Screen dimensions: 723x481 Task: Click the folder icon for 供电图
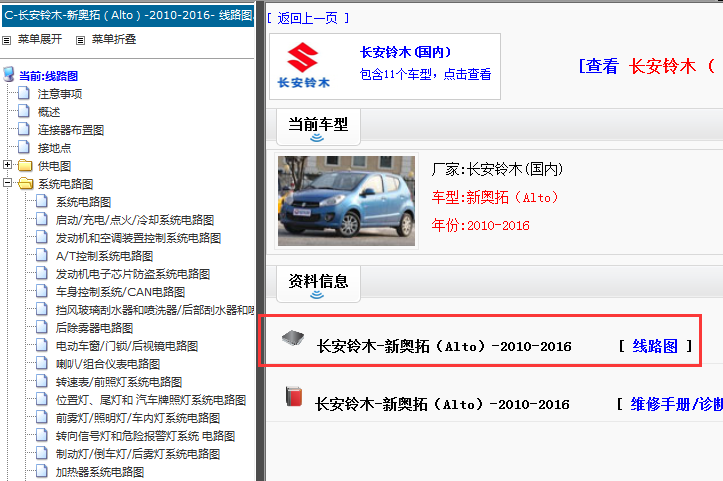coord(25,165)
